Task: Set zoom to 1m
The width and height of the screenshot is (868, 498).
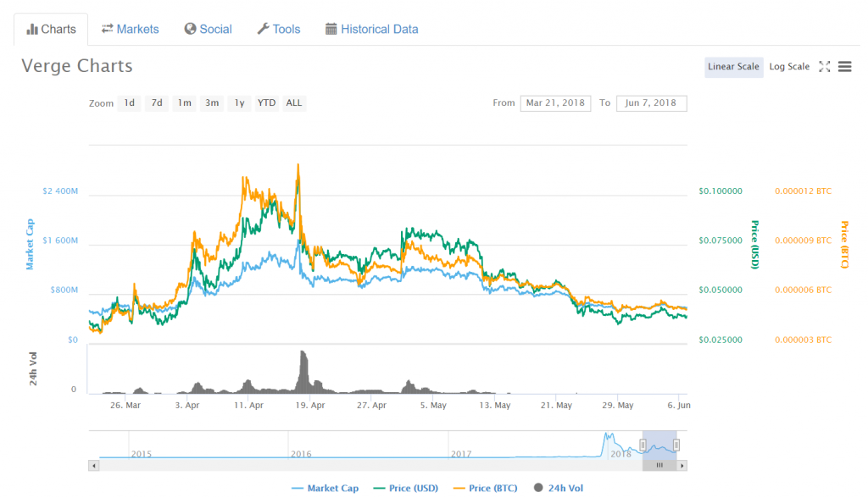Action: pyautogui.click(x=184, y=103)
